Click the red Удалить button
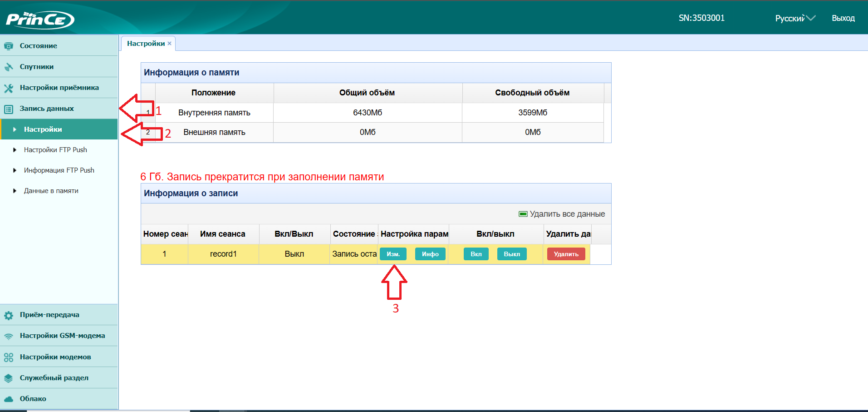Viewport: 868px width, 412px height. (x=566, y=254)
